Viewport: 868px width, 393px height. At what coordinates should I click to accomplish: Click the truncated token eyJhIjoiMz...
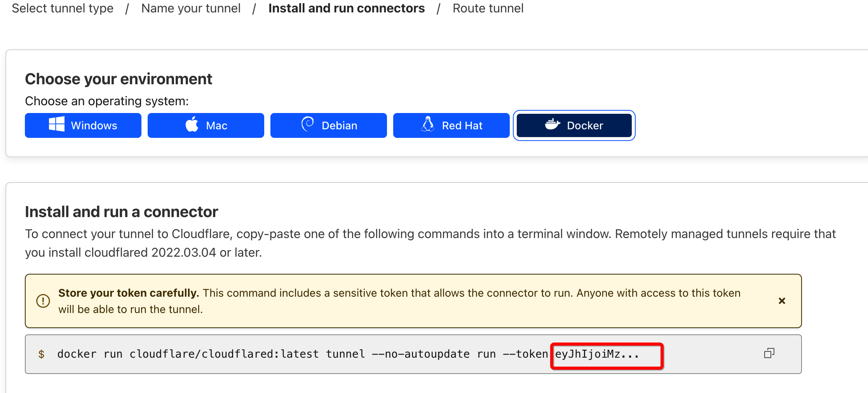[597, 354]
